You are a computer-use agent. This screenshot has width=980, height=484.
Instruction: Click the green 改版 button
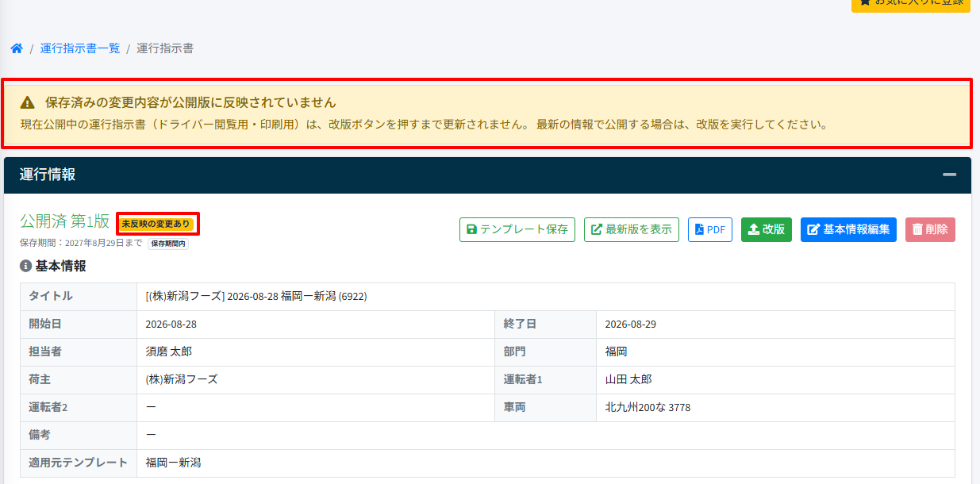(767, 229)
